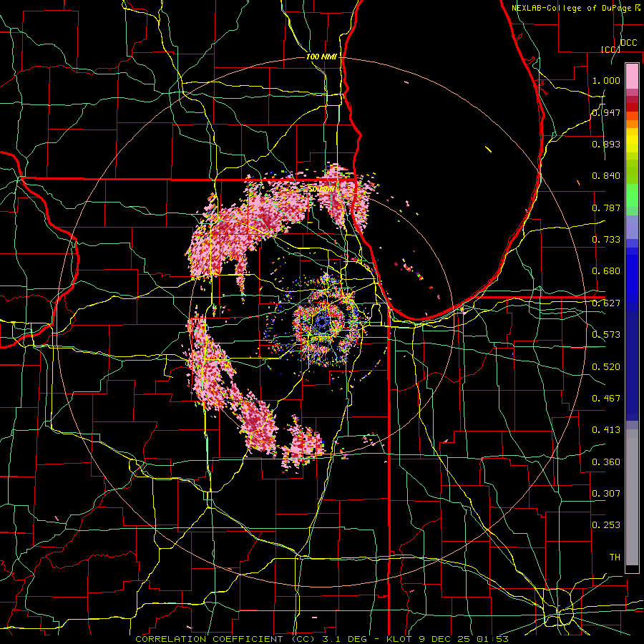The width and height of the screenshot is (644, 644).
Task: Pick the bright green segment of the color bar
Action: click(632, 195)
